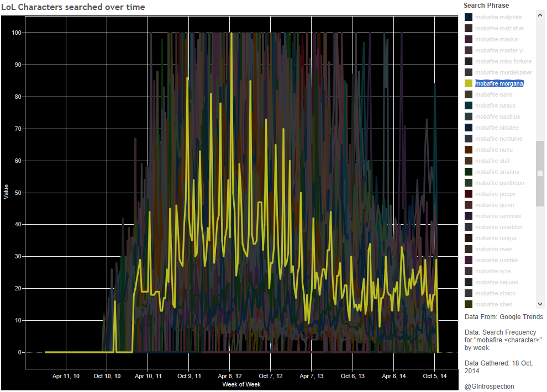Select mobafire miss fortune legend label
This screenshot has height=392, width=547.
tap(503, 61)
